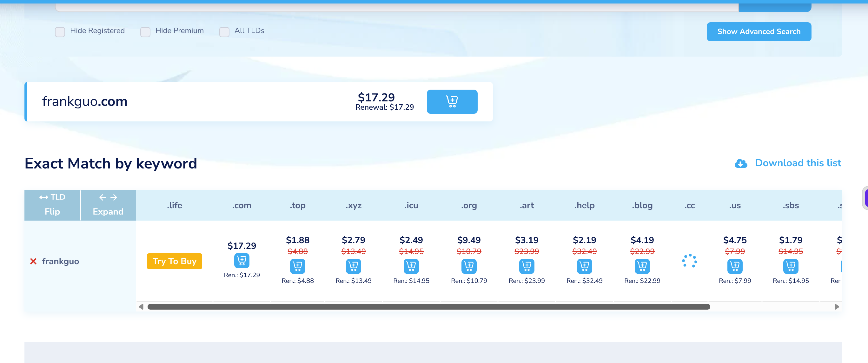The height and width of the screenshot is (363, 868).
Task: Flip the TLD table orientation
Action: [x=52, y=205]
